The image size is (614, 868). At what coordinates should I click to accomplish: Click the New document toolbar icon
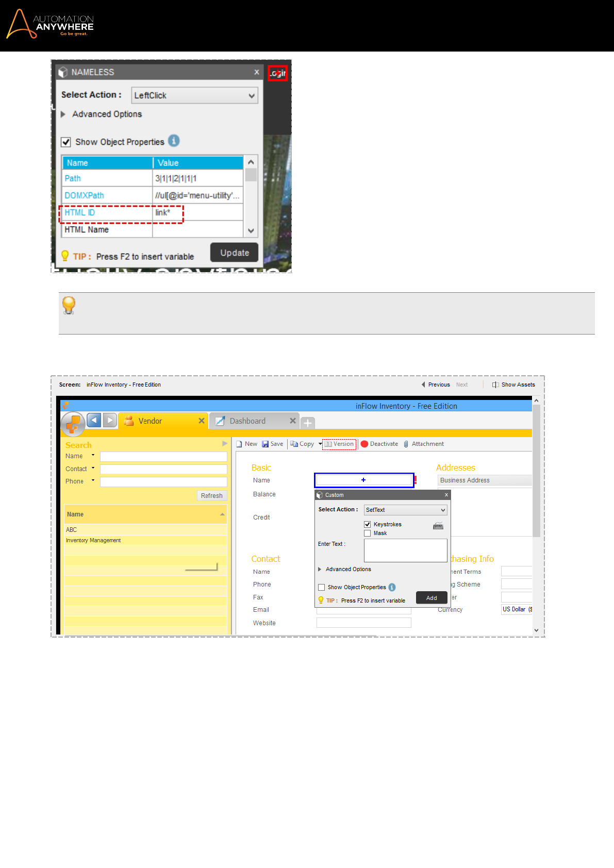(x=239, y=444)
